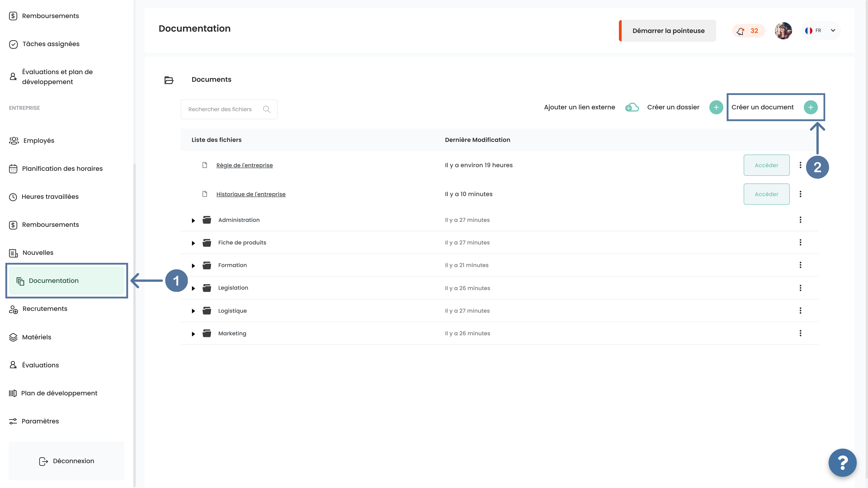Click Accéder for Historique de l'entreprise
Screen dimensions: 868x488
point(767,194)
